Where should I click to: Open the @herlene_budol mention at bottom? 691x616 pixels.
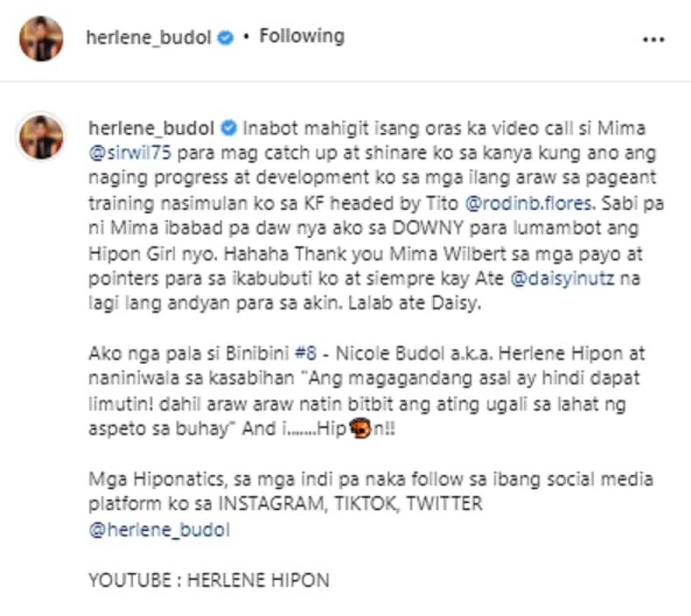point(159,530)
